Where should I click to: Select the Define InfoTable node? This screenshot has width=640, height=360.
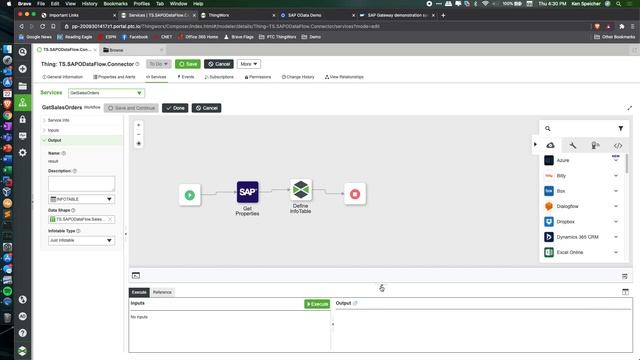pos(301,190)
